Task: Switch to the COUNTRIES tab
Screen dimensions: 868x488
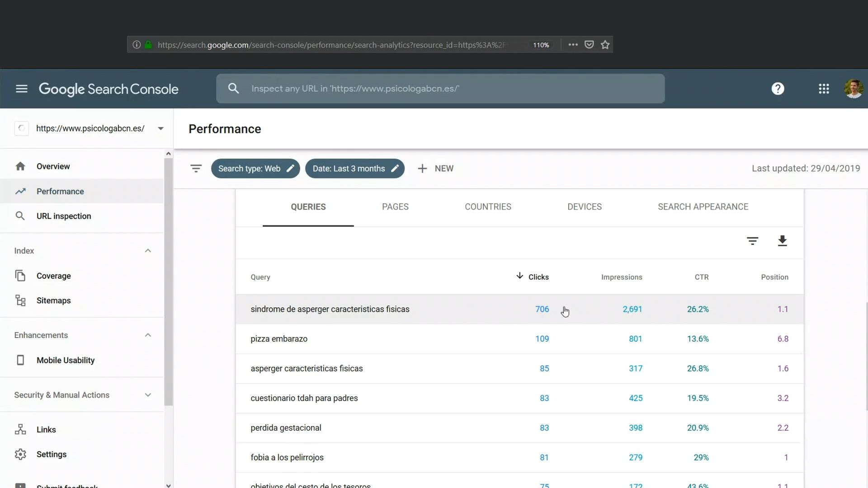Action: pyautogui.click(x=488, y=207)
